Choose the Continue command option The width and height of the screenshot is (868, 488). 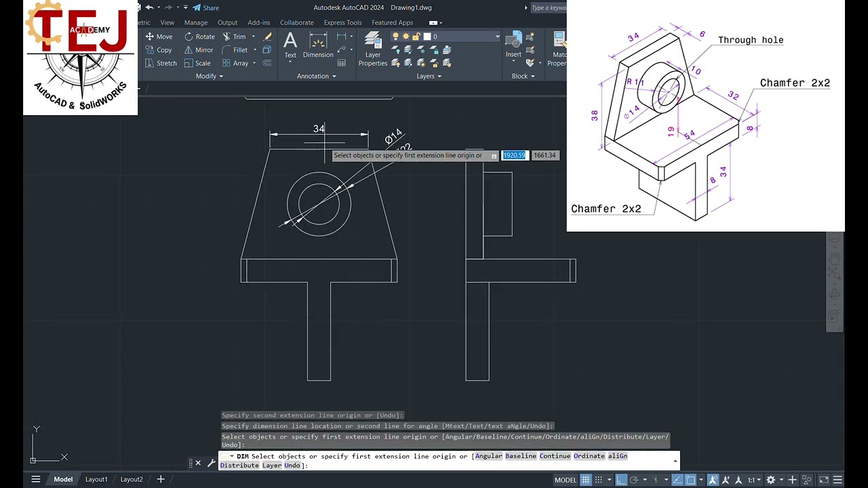pos(555,456)
